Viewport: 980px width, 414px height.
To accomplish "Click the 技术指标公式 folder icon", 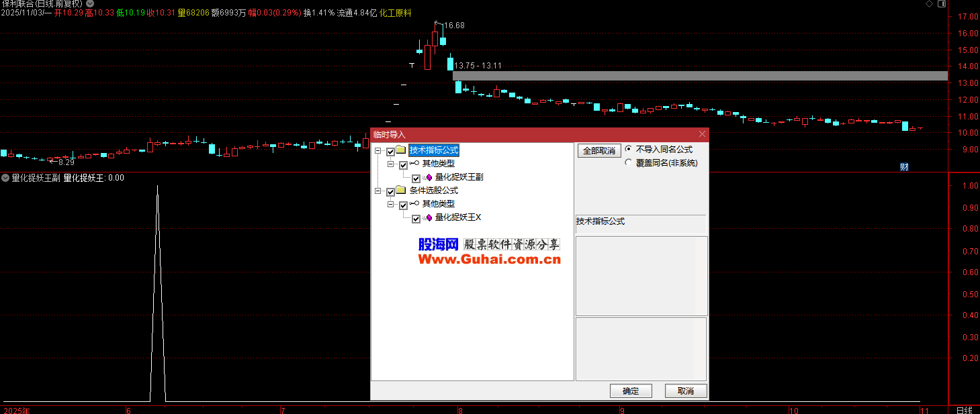I will click(x=402, y=150).
